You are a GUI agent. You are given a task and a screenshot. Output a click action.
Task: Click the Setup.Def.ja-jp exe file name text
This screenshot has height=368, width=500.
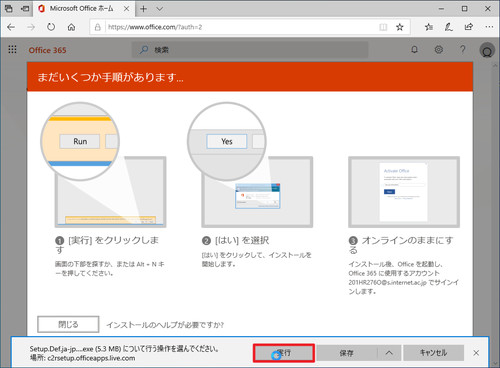click(62, 349)
